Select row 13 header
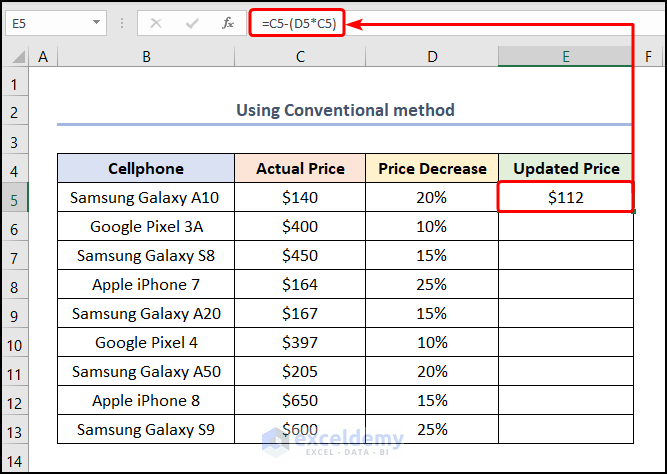This screenshot has width=667, height=474. pos(15,430)
